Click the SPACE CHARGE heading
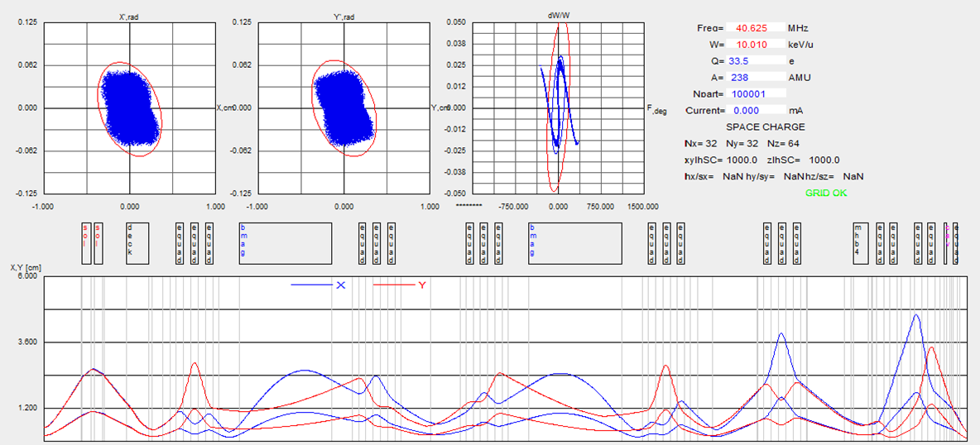Viewport: 980px width, 445px height. [765, 127]
